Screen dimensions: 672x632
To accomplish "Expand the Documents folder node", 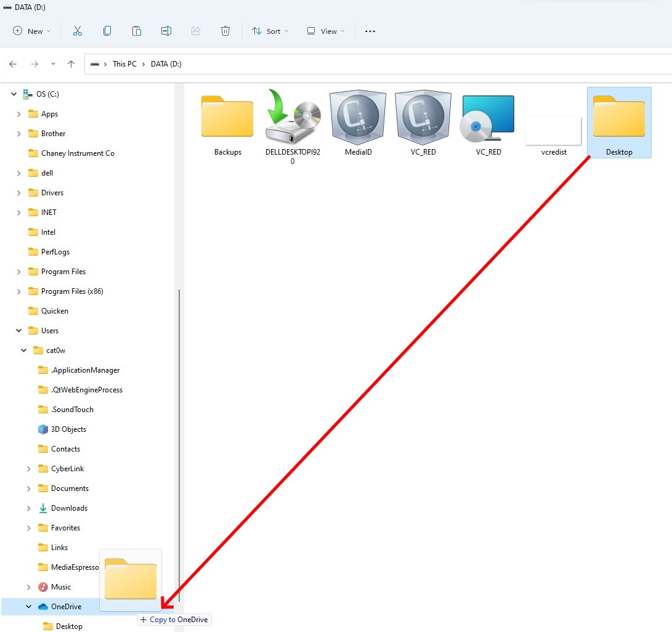I will [28, 488].
